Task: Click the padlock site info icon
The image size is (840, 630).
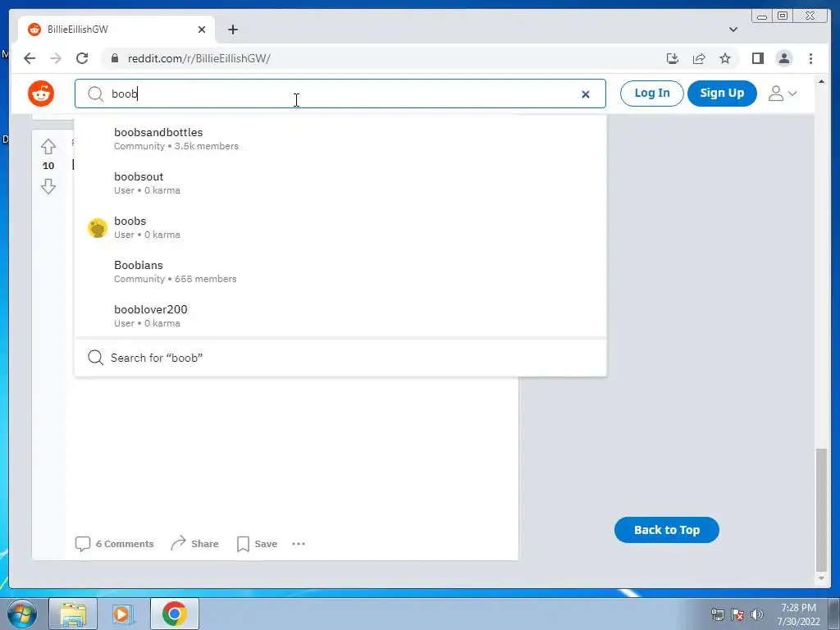Action: tap(115, 58)
